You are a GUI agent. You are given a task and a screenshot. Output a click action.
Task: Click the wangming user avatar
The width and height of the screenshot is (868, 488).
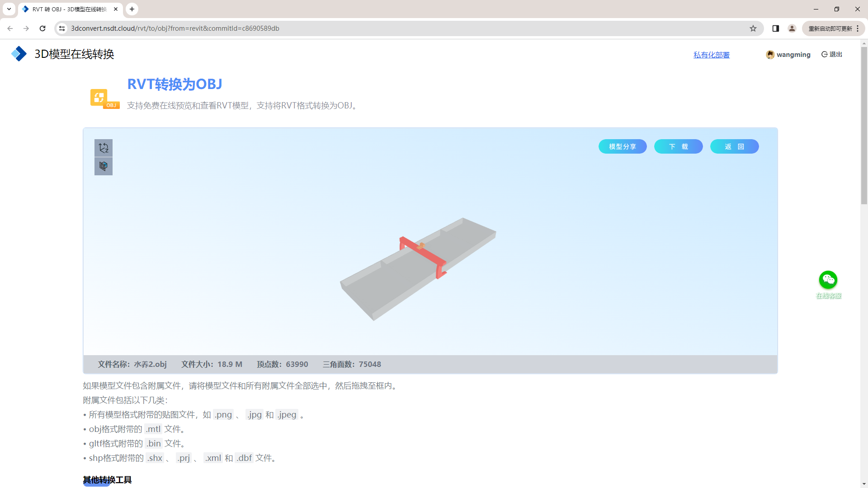point(771,54)
